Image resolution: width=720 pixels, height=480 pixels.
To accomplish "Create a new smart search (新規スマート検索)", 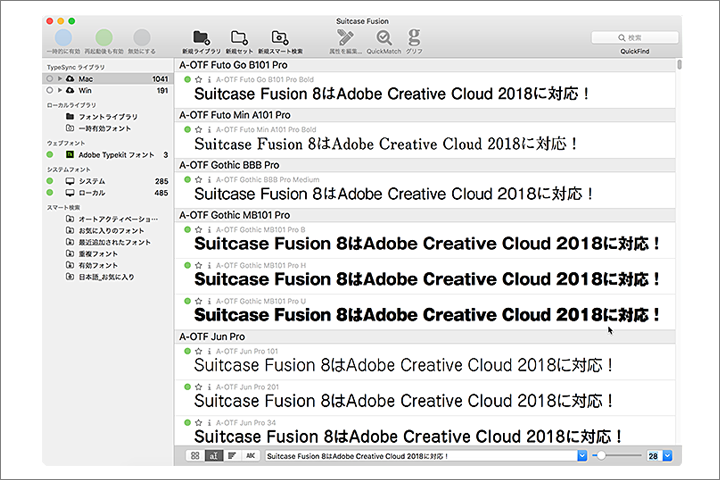I will coord(280,37).
